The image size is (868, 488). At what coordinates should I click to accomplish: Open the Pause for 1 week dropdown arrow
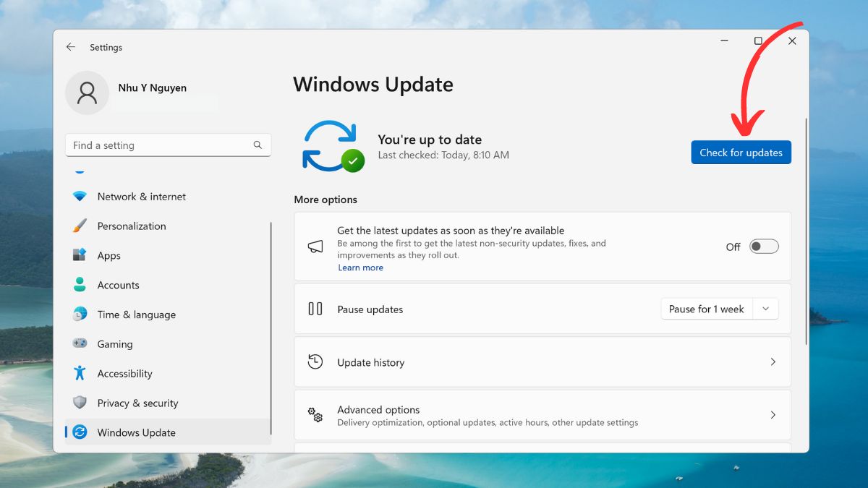(x=766, y=309)
